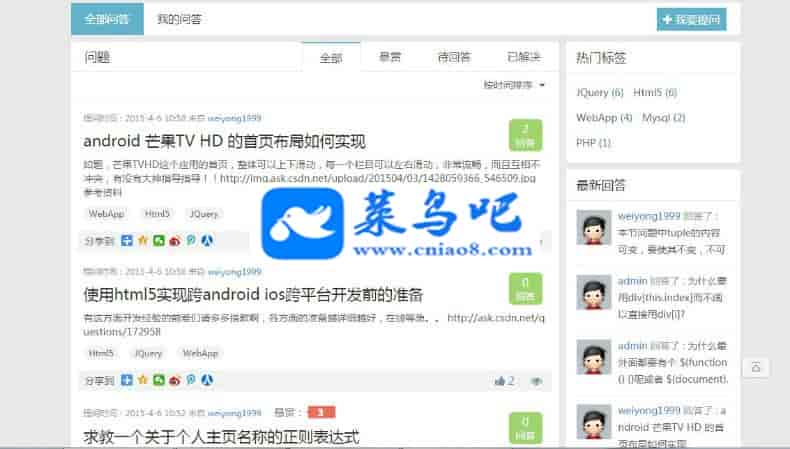Screen dimensions: 790x449
Task: Open the 按时间排序 sort dropdown
Action: coord(514,85)
